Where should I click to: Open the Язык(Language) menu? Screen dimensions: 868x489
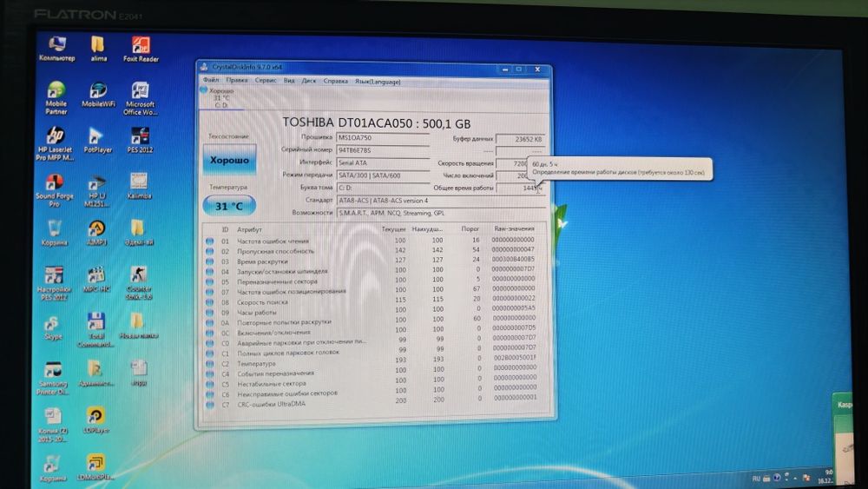378,82
